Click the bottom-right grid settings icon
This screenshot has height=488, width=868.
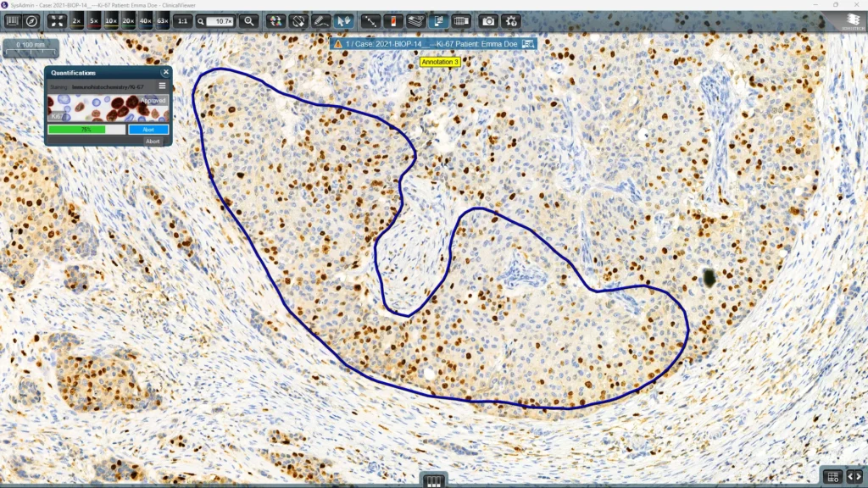tap(832, 476)
